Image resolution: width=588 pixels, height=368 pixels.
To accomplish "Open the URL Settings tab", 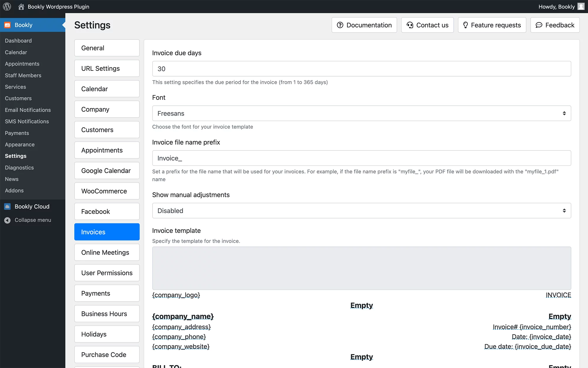I will [107, 68].
